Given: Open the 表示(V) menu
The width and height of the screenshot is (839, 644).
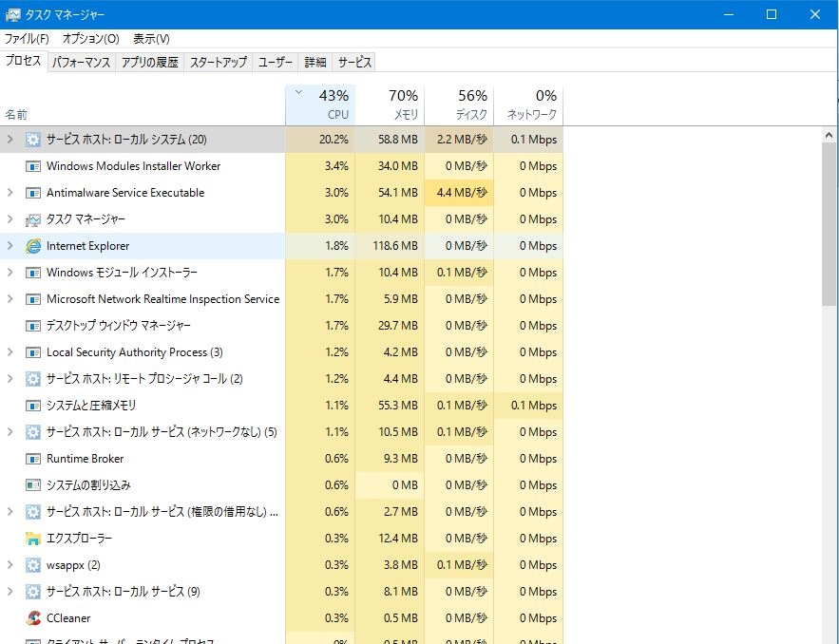Looking at the screenshot, I should point(151,39).
